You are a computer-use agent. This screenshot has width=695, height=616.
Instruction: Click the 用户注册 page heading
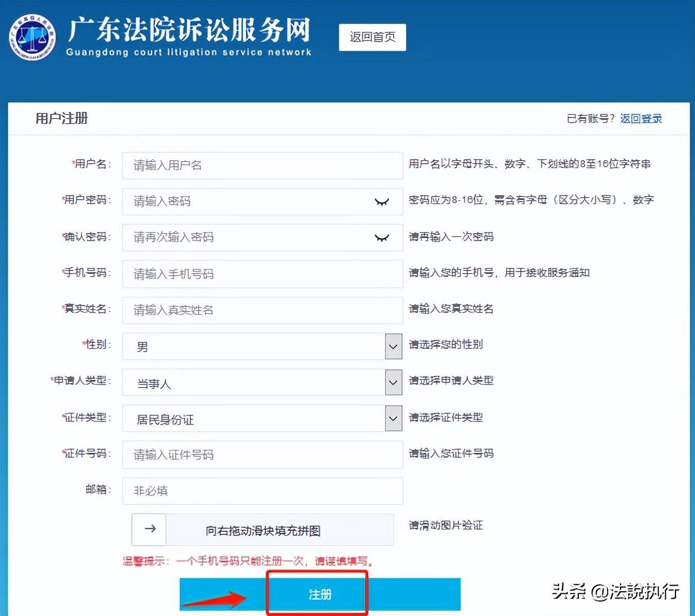[61, 118]
